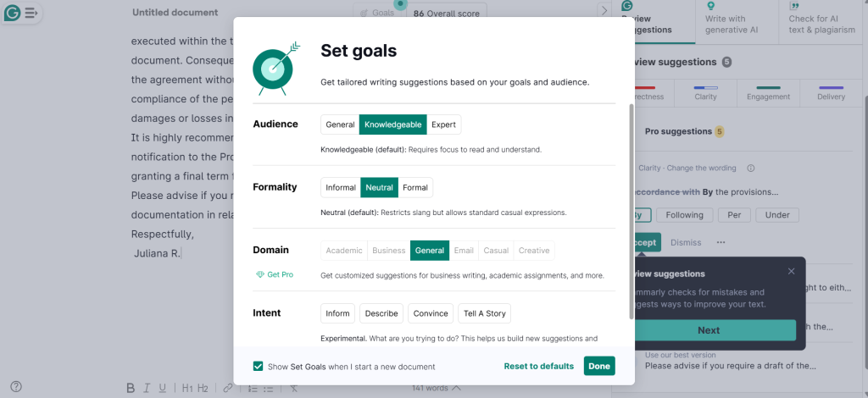Click the Set goals dialog scrollbar
This screenshot has width=868, height=398.
(630, 212)
